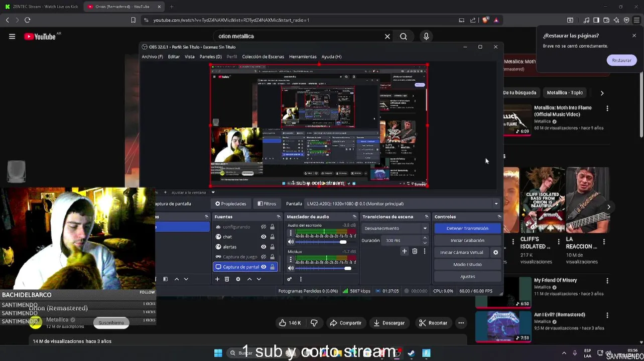Click the YouTube search magnifier button

(404, 36)
